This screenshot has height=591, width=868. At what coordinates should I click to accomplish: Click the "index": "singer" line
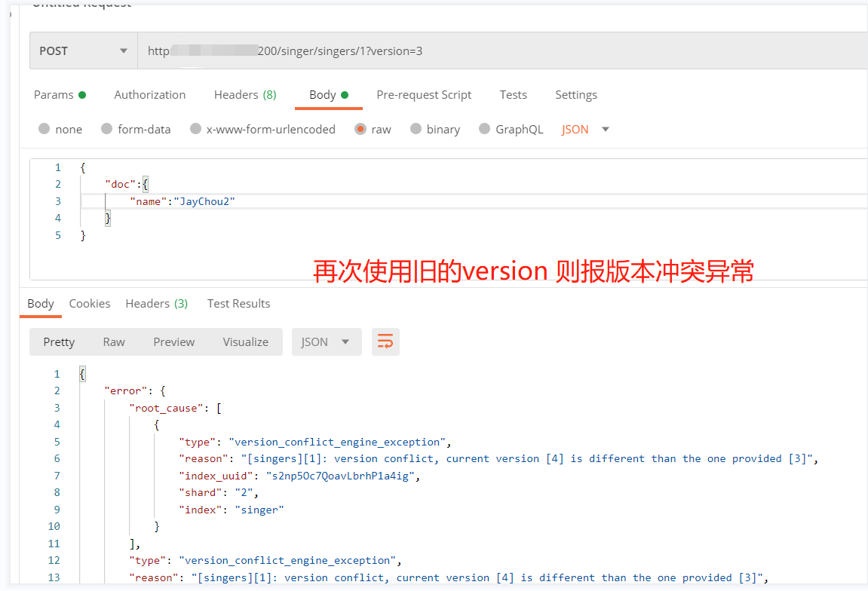pos(231,510)
